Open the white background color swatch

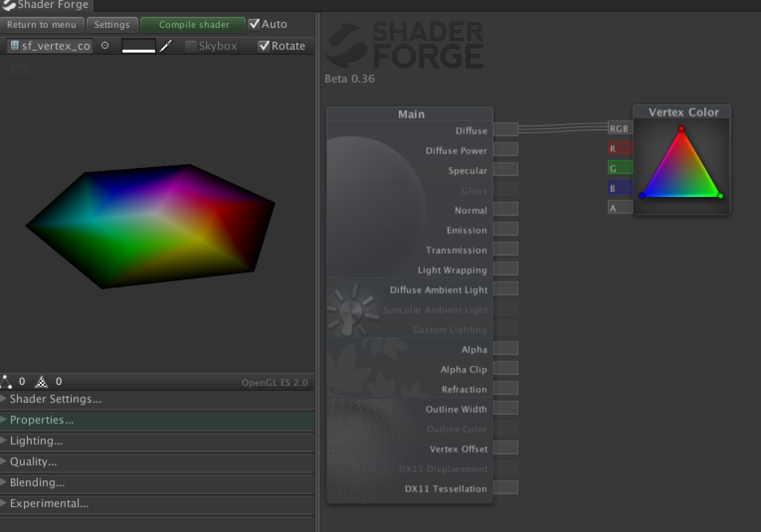pyautogui.click(x=139, y=46)
